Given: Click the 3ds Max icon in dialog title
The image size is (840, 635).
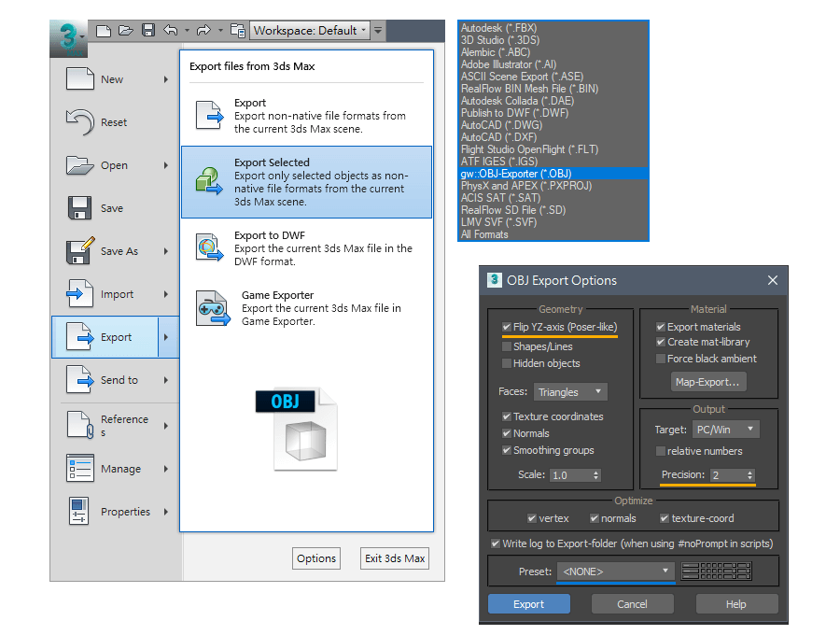Looking at the screenshot, I should tap(495, 280).
